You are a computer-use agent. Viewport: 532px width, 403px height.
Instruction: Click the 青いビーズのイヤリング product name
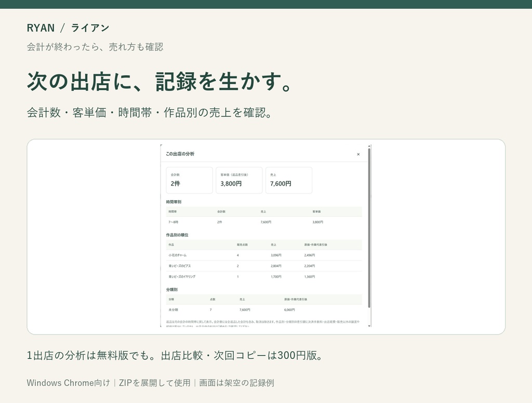point(182,277)
